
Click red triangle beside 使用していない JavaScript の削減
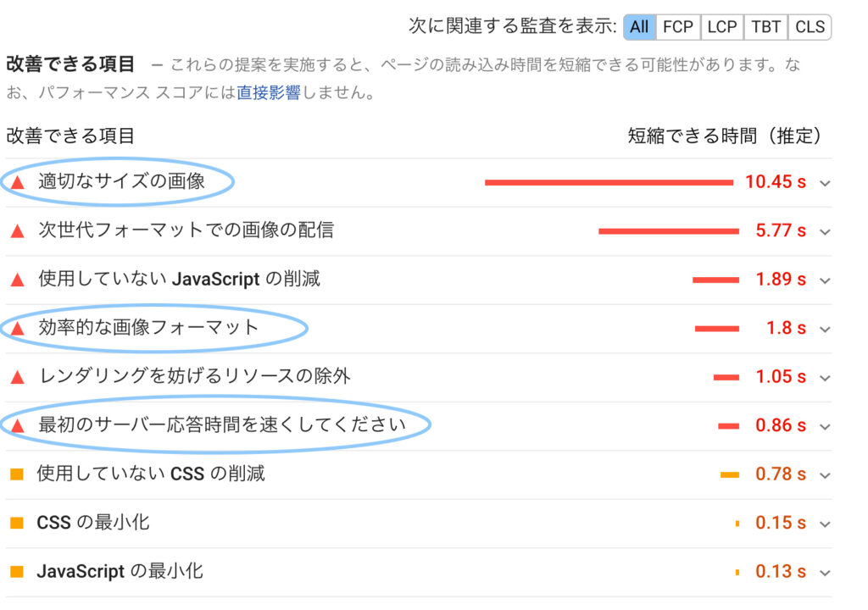pyautogui.click(x=18, y=280)
